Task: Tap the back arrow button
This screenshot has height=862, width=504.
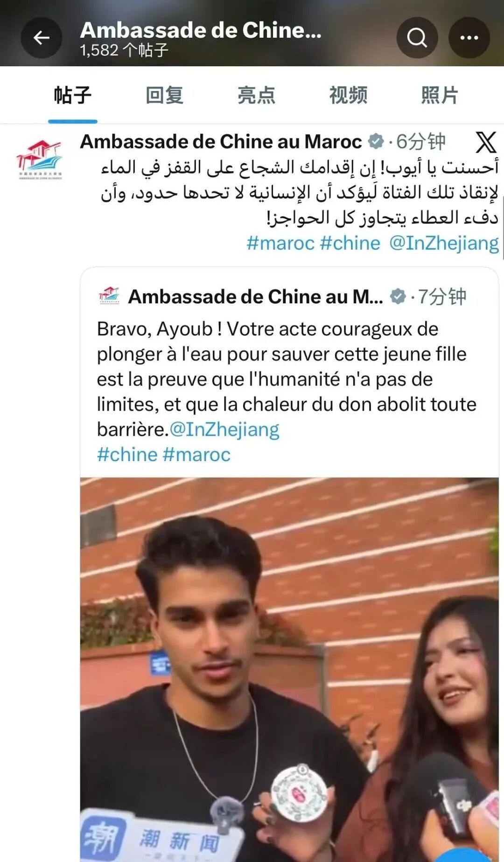Action: 42,38
